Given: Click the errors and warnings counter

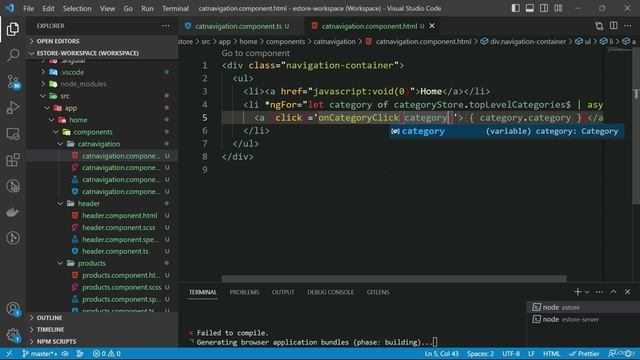Looking at the screenshot, I should pyautogui.click(x=107, y=353).
